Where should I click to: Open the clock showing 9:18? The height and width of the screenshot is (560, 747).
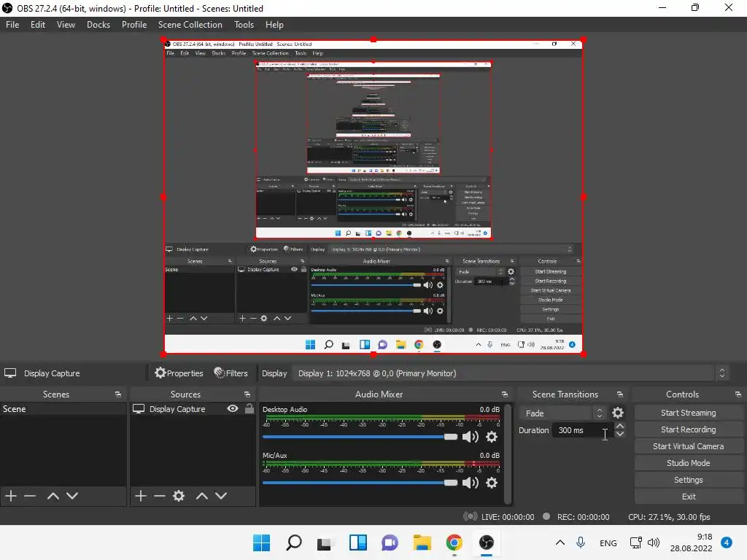coord(692,542)
